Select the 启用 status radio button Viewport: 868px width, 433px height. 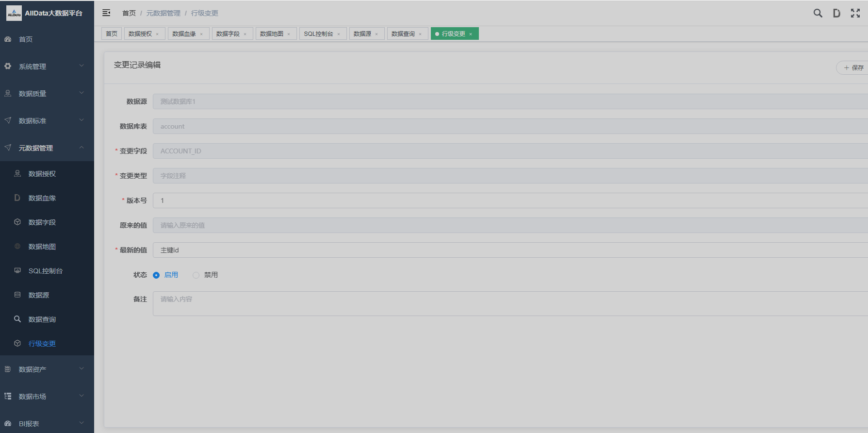coord(156,275)
